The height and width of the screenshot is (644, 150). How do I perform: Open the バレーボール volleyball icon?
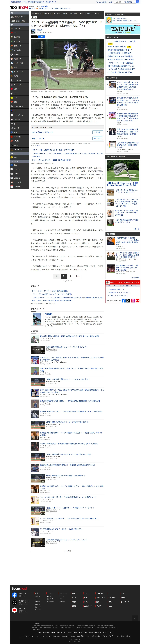[12, 115]
